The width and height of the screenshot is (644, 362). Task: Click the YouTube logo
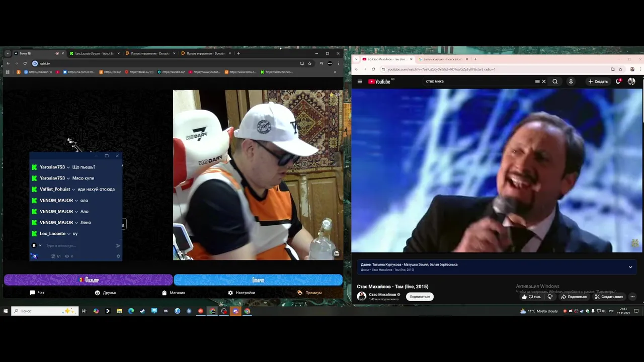coord(379,81)
